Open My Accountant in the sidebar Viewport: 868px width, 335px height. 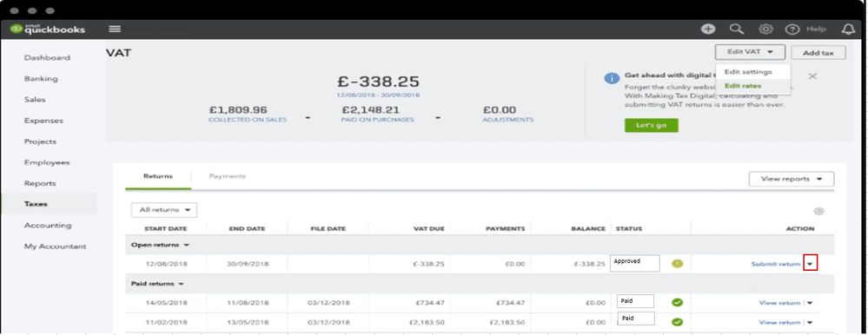[x=55, y=246]
